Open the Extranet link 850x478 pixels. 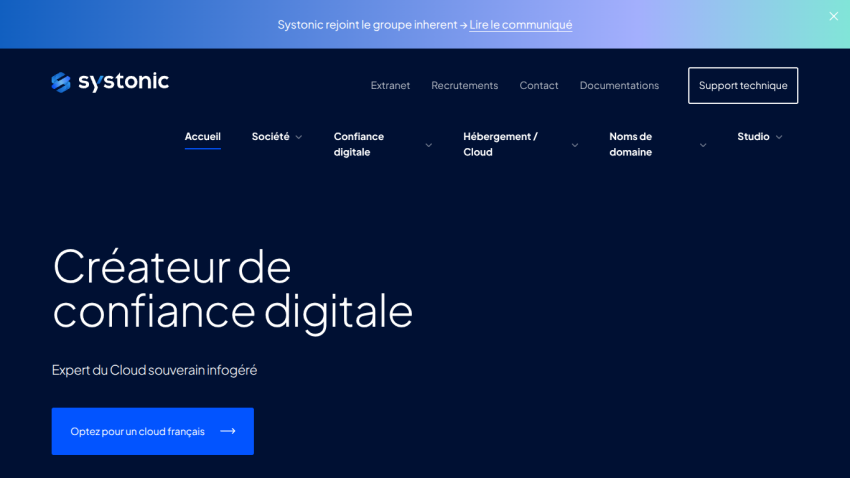[390, 86]
